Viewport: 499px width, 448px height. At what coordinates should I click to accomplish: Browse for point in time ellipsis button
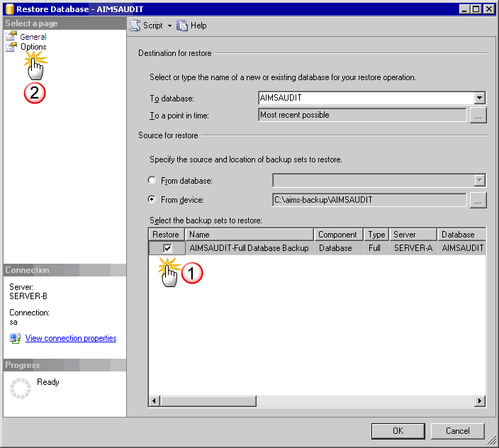click(478, 116)
